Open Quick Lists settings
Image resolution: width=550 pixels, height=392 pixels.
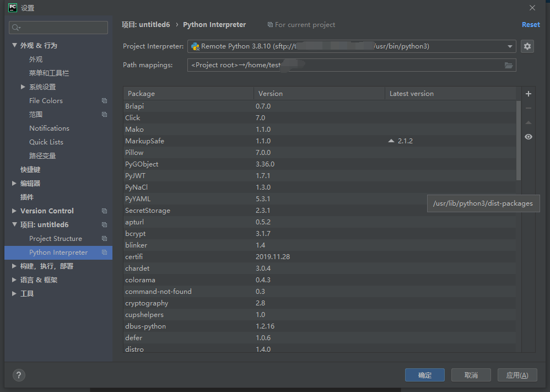point(46,142)
